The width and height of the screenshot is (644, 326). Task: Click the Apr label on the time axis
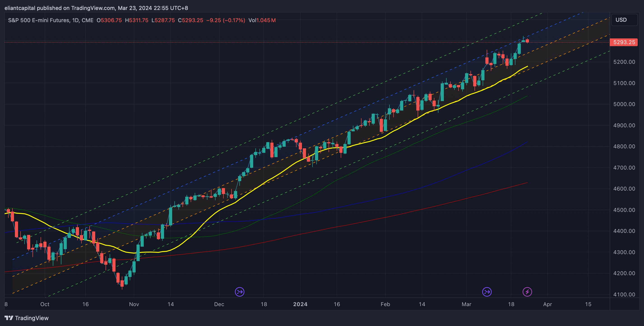pos(547,304)
